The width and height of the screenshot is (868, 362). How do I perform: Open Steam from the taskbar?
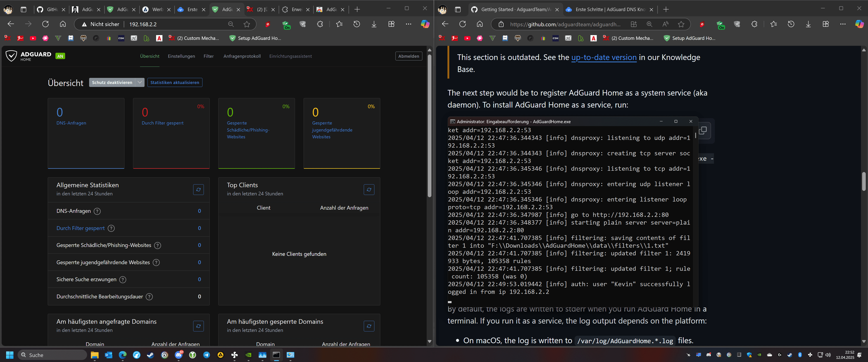click(151, 355)
